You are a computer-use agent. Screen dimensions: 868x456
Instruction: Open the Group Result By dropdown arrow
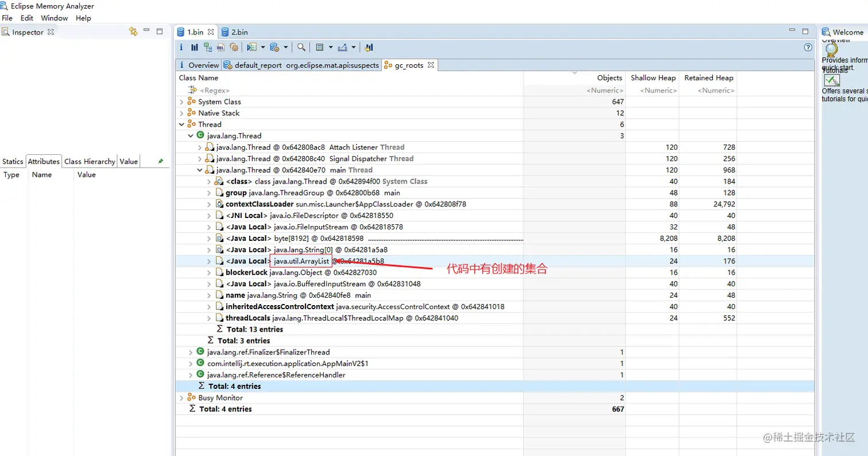tap(331, 48)
